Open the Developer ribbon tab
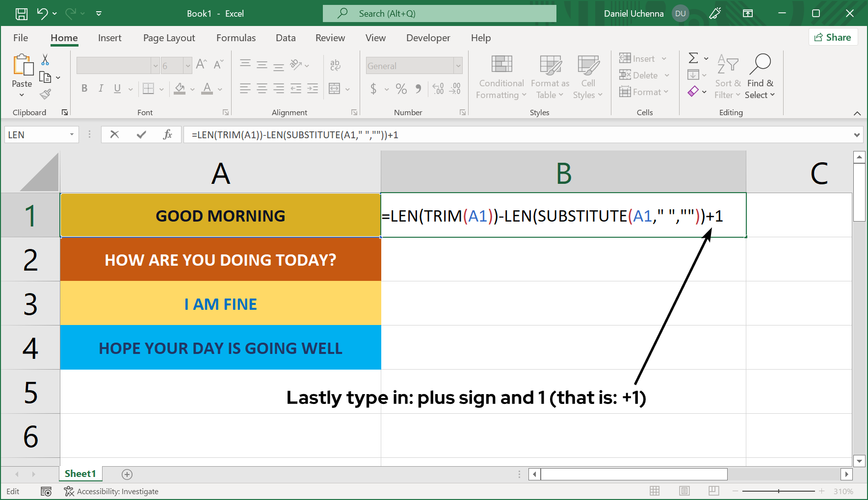 pyautogui.click(x=427, y=38)
